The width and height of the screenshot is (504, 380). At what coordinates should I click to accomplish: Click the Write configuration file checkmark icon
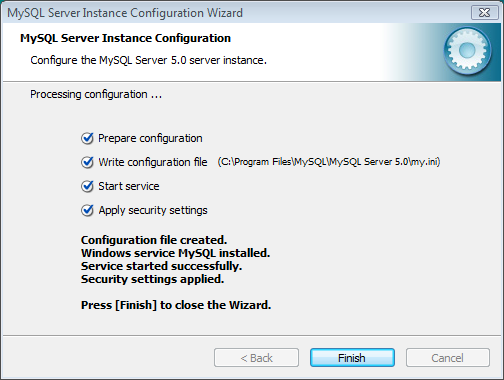click(x=87, y=162)
